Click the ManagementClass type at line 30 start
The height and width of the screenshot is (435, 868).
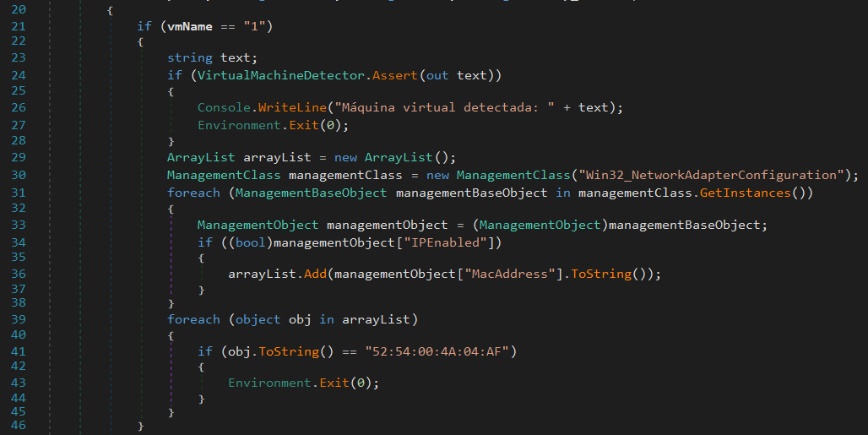(x=224, y=175)
